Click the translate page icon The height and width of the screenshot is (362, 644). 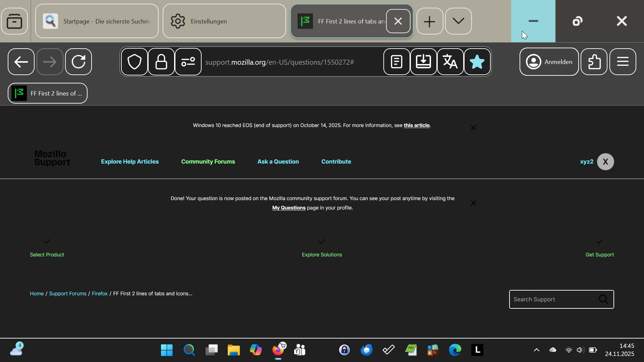(x=450, y=62)
